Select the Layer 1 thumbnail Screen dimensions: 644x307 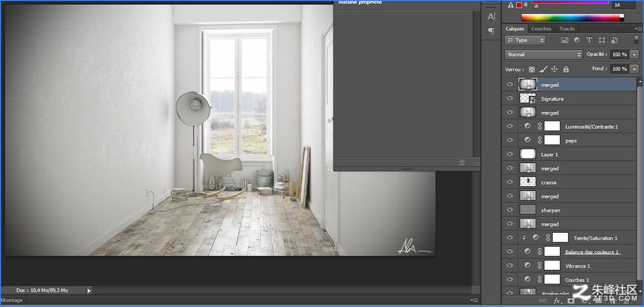pyautogui.click(x=528, y=155)
